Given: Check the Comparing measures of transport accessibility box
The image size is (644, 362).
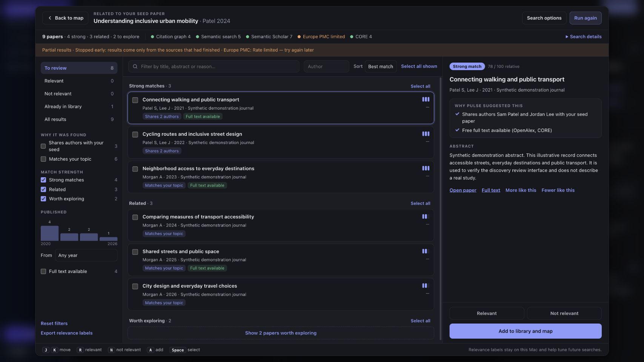Looking at the screenshot, I should 135,218.
